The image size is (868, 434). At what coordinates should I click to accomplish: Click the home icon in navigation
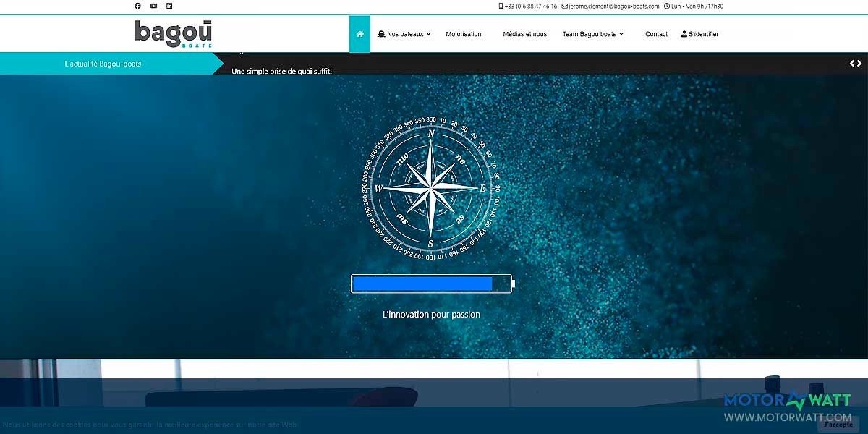pos(359,34)
